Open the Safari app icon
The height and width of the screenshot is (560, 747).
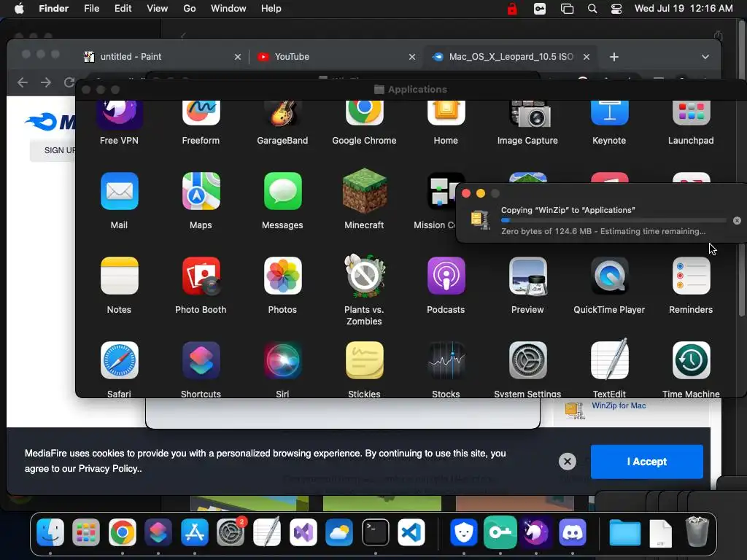point(119,360)
